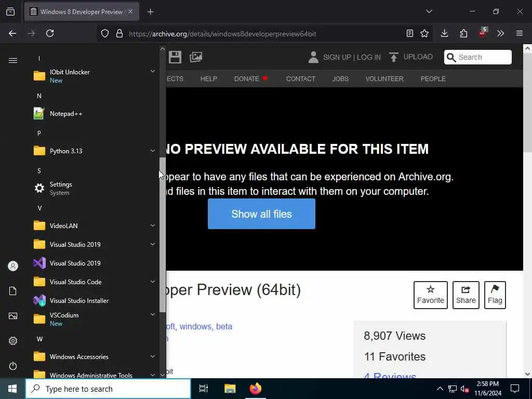The width and height of the screenshot is (532, 399).
Task: Open tracking protection shield icon
Action: tap(105, 33)
